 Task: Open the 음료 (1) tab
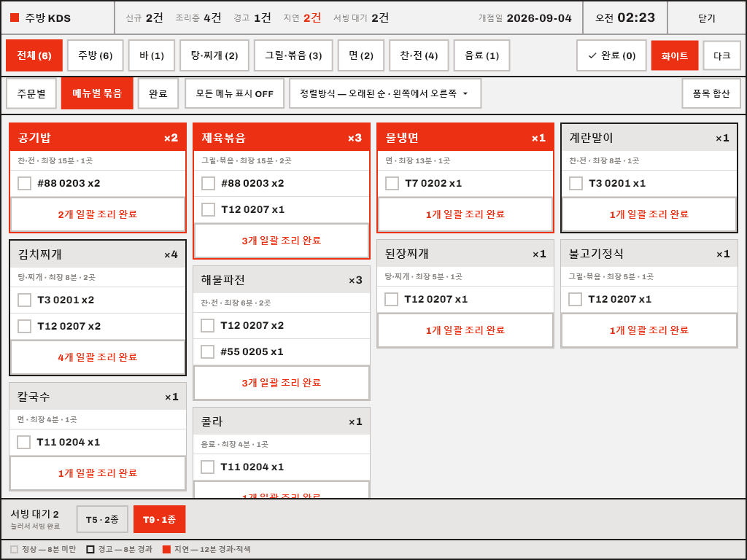click(x=481, y=55)
